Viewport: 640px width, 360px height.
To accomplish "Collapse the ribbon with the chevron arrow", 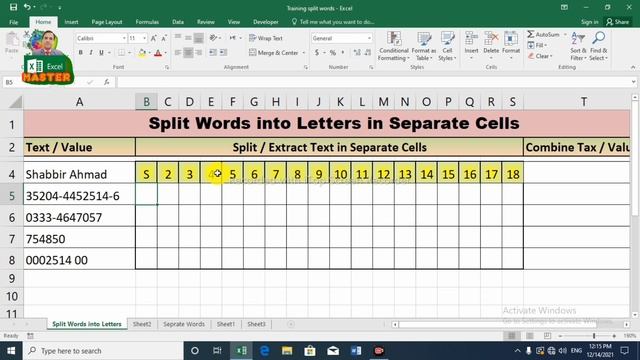I will (x=633, y=67).
